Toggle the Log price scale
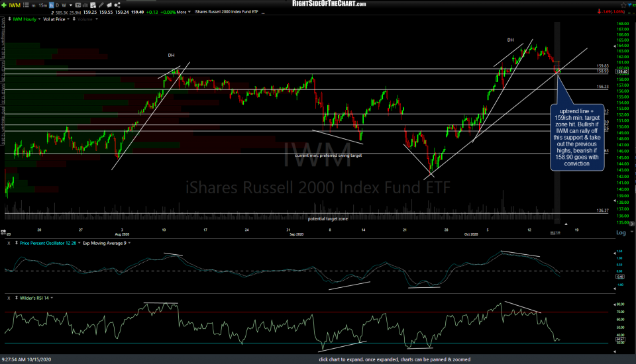 pyautogui.click(x=621, y=232)
